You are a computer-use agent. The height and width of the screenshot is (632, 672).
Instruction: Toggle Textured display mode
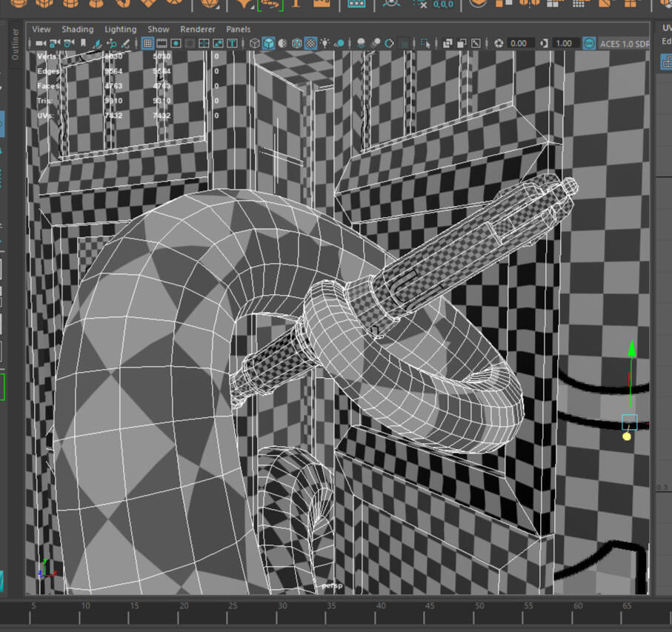pos(311,44)
